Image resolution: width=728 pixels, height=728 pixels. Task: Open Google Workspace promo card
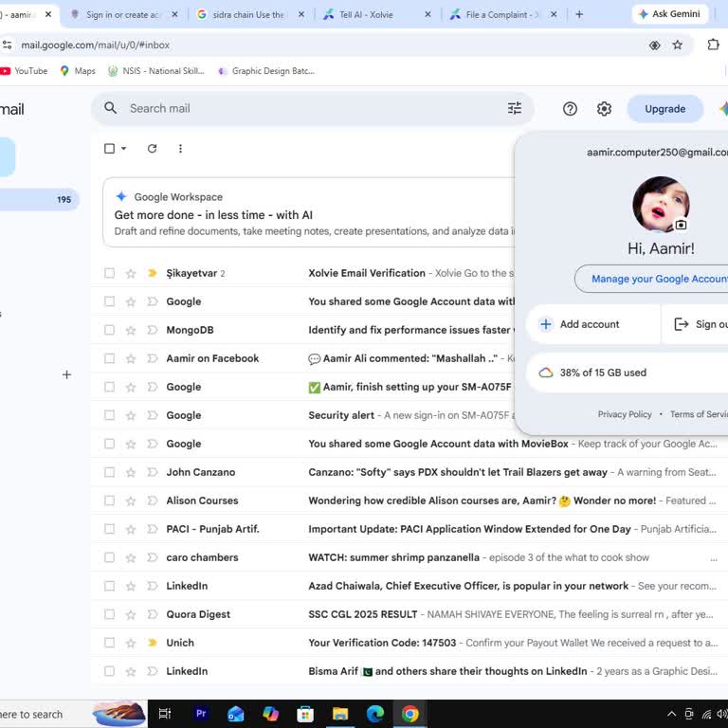coord(309,212)
